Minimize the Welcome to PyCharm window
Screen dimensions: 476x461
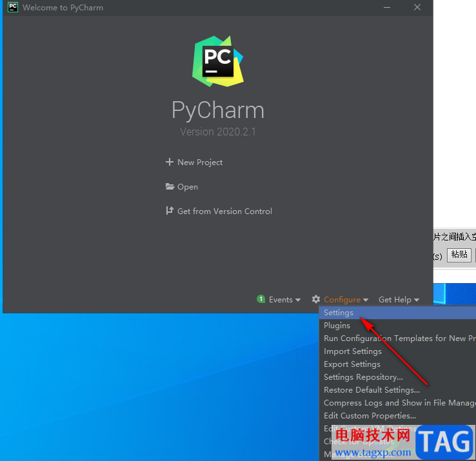pos(387,7)
